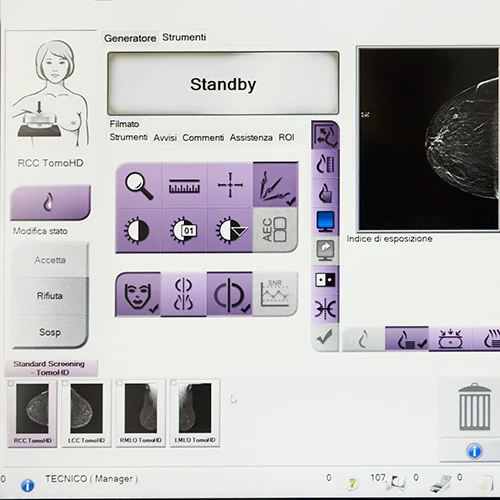This screenshot has width=500, height=500.
Task: Switch to the top Strumenti tab
Action: [184, 37]
